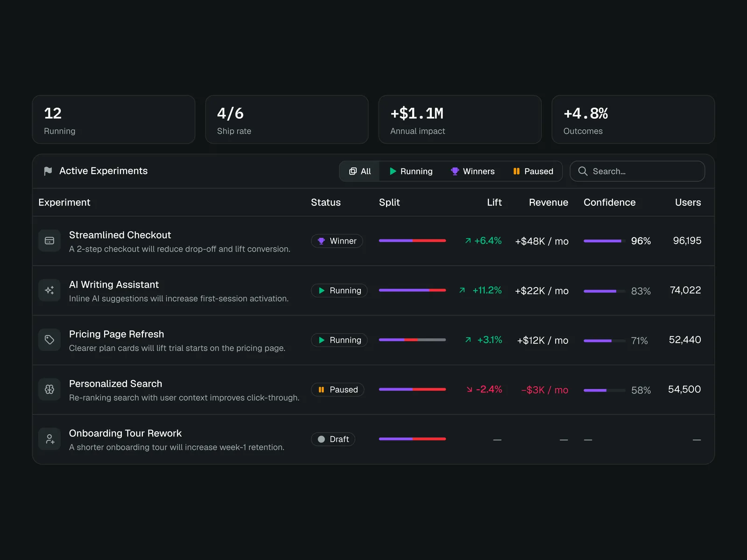Click the Streamlined Checkout card icon
The image size is (747, 560).
click(49, 241)
